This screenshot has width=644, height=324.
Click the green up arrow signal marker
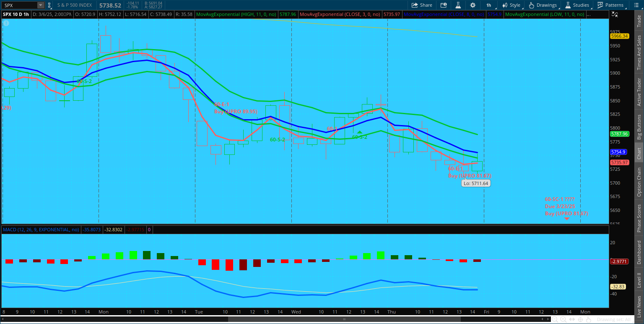click(359, 132)
